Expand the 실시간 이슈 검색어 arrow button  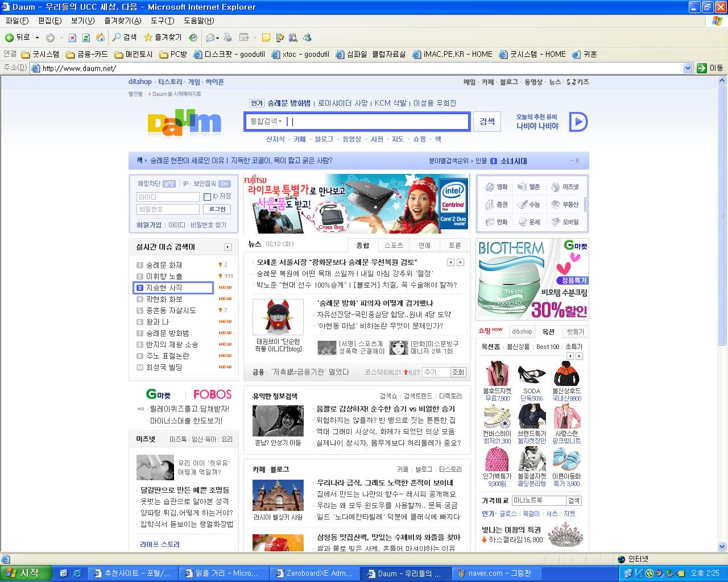pos(227,247)
